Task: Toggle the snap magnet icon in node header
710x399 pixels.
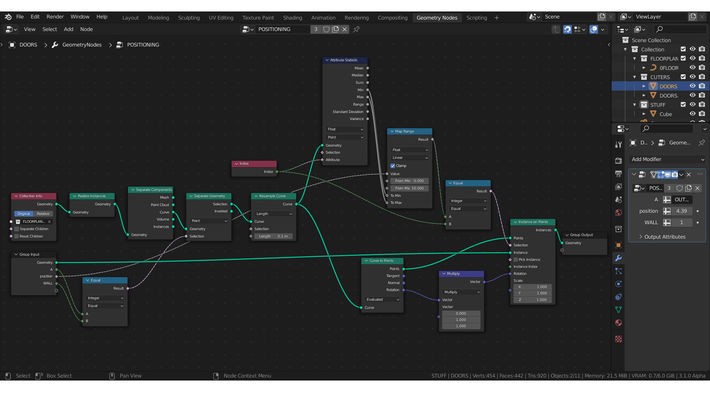Action: pos(567,29)
